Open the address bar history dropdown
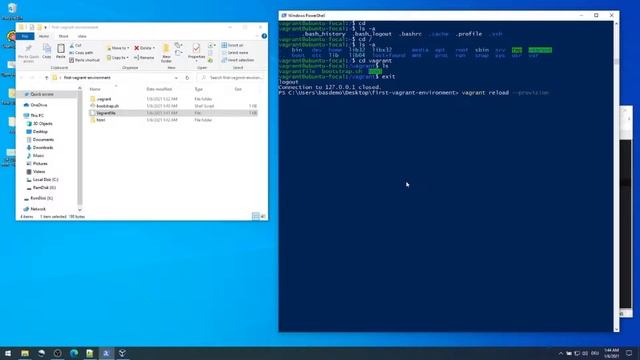This screenshot has width=640, height=360. (x=176, y=78)
